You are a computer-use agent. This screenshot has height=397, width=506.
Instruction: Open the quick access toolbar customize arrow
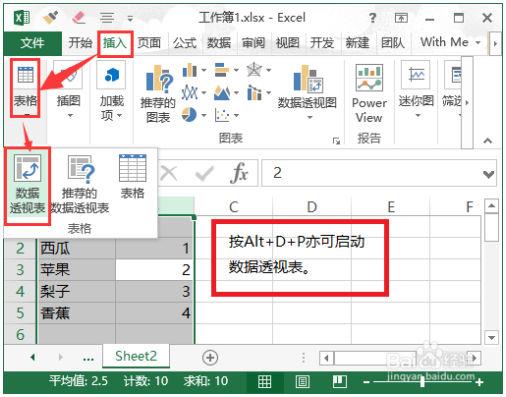(x=130, y=18)
